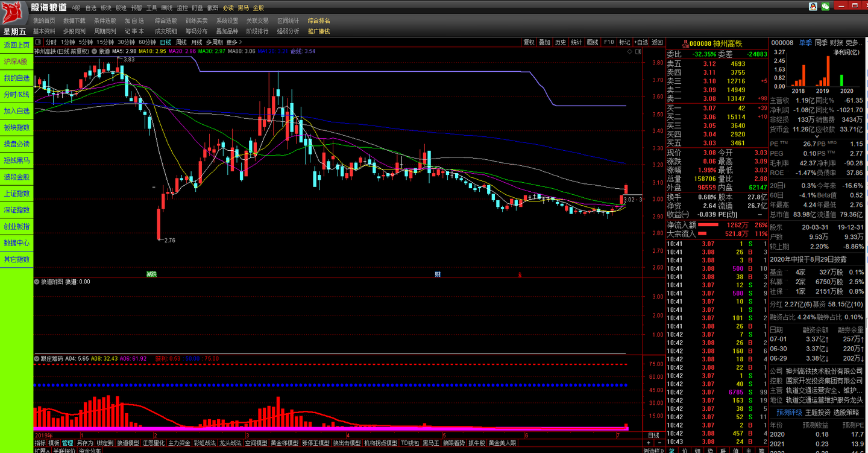Open 上证指数 in sidebar
This screenshot has height=453, width=868.
pyautogui.click(x=16, y=194)
